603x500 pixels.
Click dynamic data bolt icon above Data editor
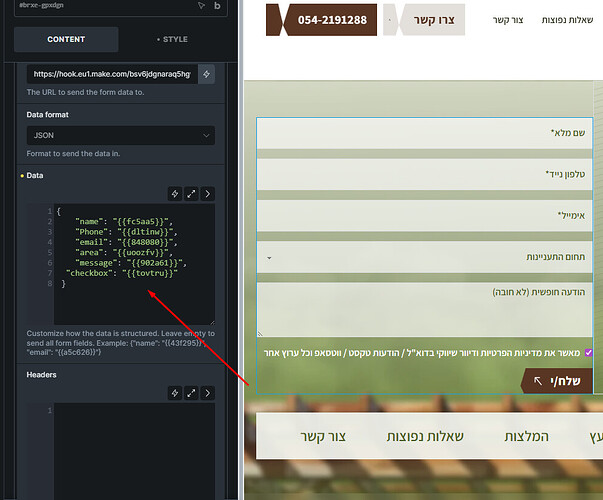pos(175,194)
